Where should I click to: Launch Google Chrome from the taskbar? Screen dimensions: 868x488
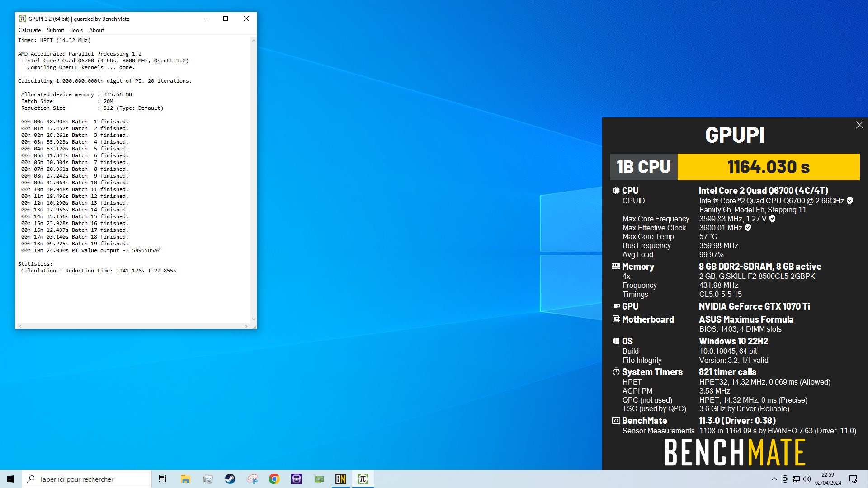point(274,479)
